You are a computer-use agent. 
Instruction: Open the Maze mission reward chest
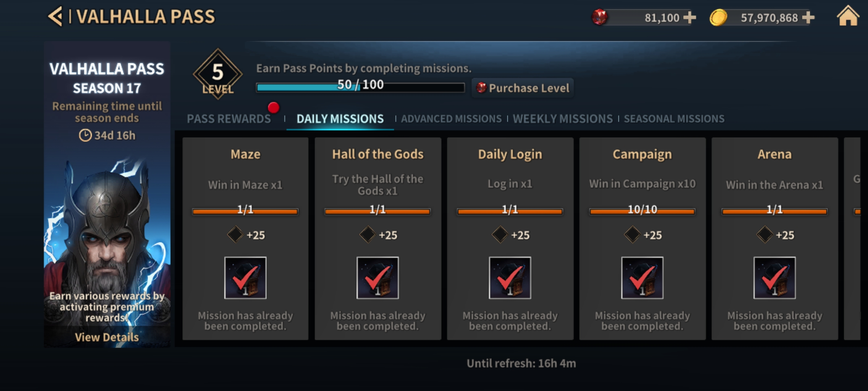(x=245, y=278)
